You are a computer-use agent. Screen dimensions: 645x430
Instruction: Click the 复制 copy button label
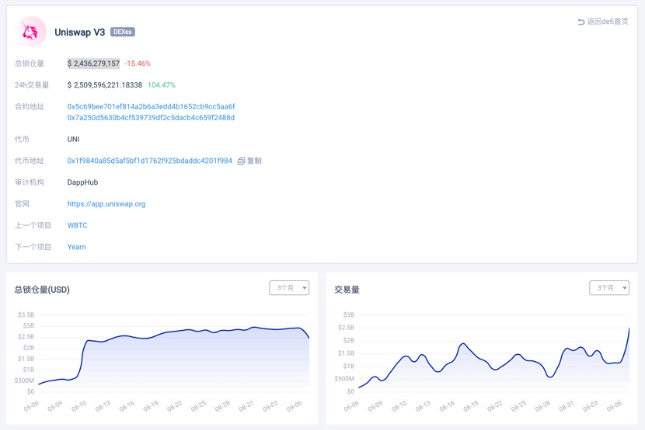coord(254,161)
